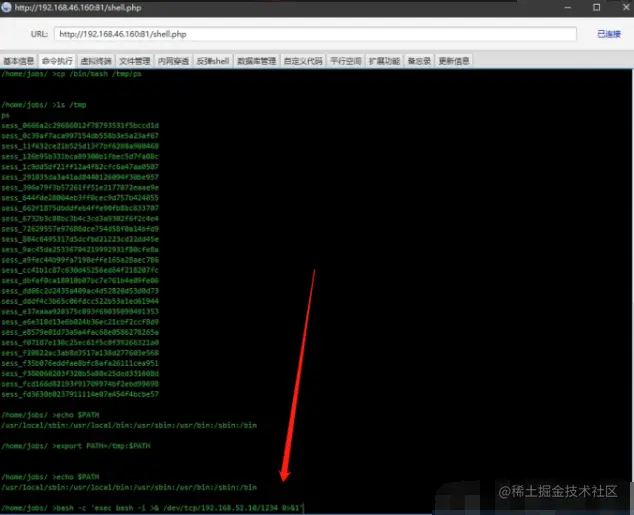This screenshot has width=634, height=515.
Task: Click the line starting with sess_e37eaaa
Action: click(x=80, y=312)
